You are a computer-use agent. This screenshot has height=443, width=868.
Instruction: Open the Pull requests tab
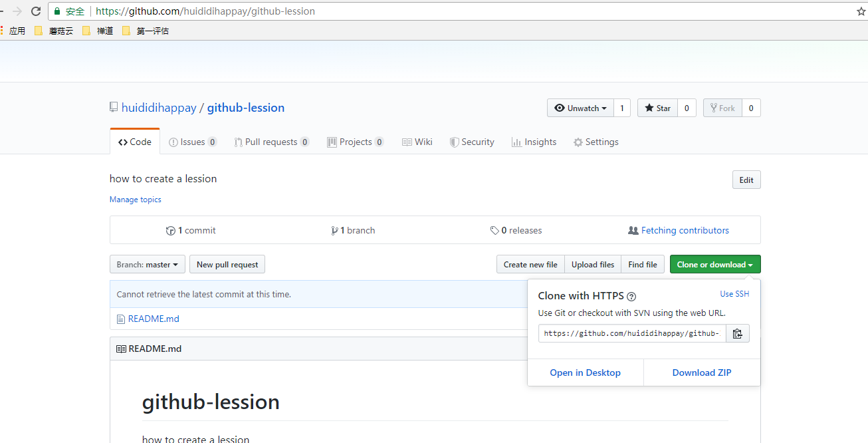click(x=271, y=142)
